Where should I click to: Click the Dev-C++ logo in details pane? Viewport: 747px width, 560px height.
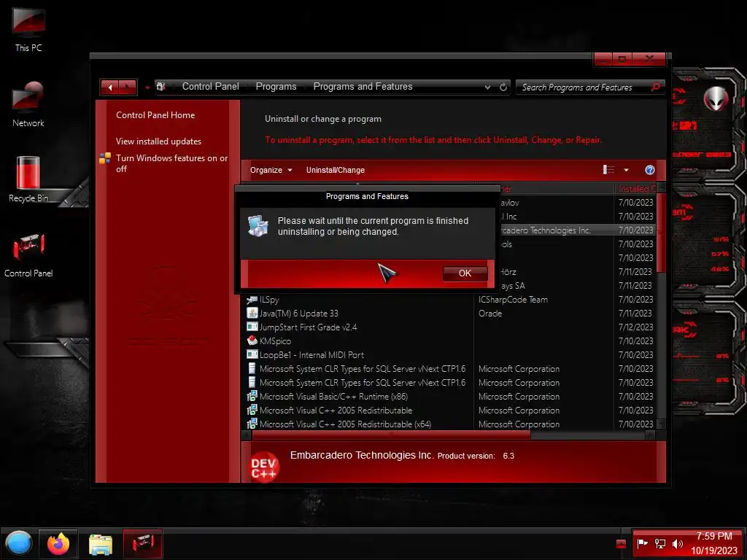click(264, 467)
